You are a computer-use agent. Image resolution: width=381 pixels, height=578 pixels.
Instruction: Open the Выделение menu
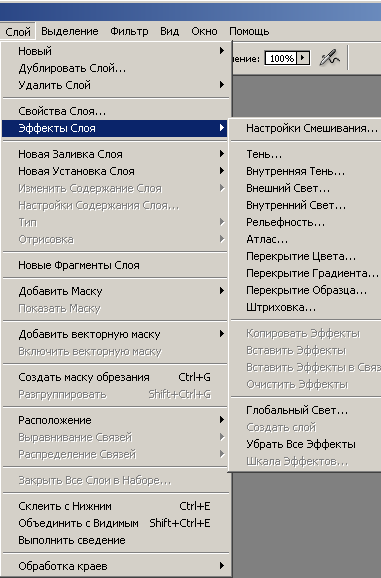point(70,31)
